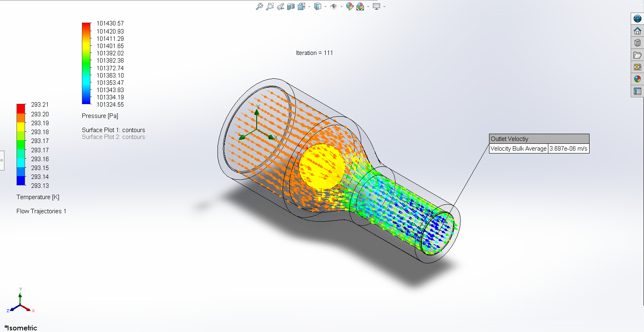Open the Edit Appearance tool

click(x=350, y=6)
